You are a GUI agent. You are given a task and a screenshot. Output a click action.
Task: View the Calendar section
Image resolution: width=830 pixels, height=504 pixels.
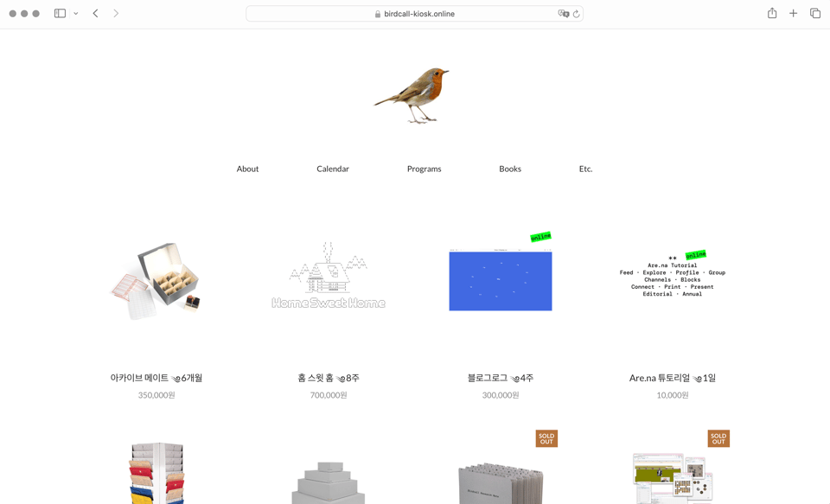(333, 169)
